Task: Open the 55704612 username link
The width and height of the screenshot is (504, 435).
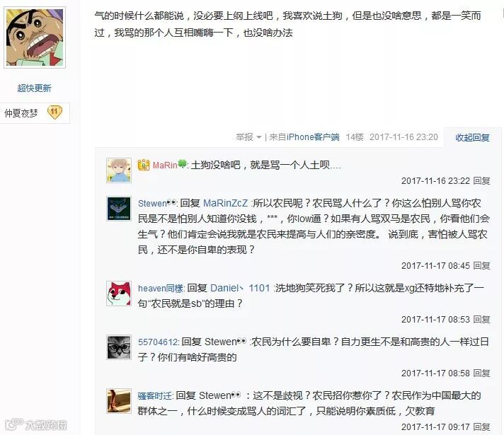Action: point(158,342)
